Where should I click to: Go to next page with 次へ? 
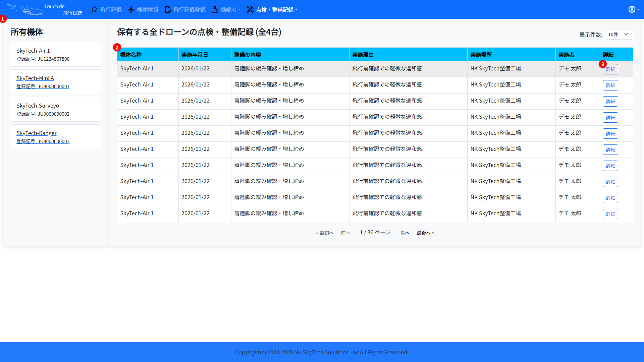pyautogui.click(x=405, y=233)
